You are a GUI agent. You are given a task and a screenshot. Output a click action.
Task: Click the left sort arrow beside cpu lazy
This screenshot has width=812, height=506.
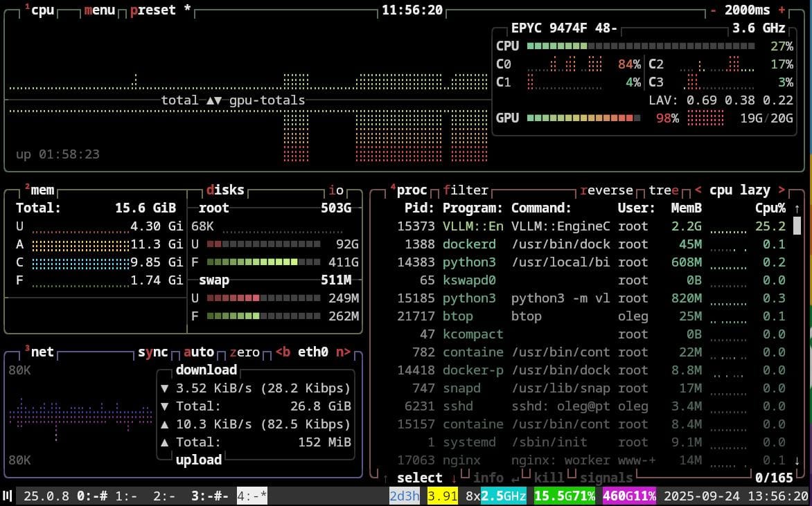(x=698, y=190)
